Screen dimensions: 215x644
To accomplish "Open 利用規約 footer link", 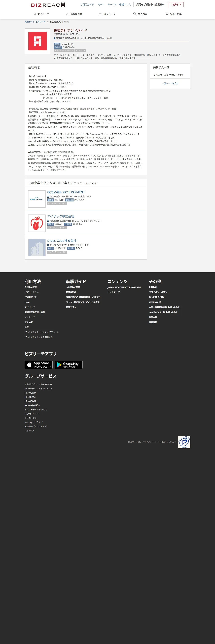I will pyautogui.click(x=153, y=287).
